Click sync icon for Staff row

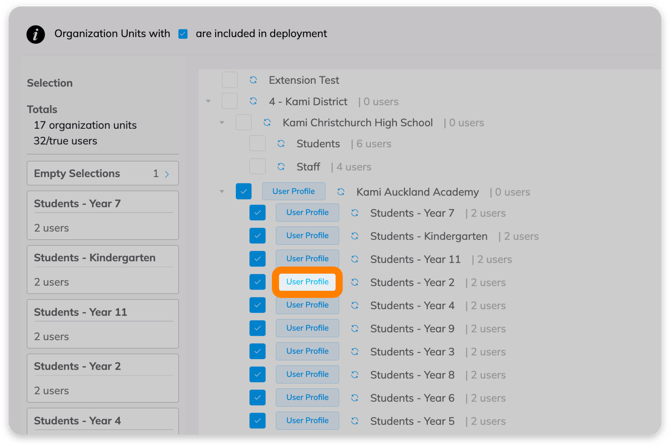281,167
